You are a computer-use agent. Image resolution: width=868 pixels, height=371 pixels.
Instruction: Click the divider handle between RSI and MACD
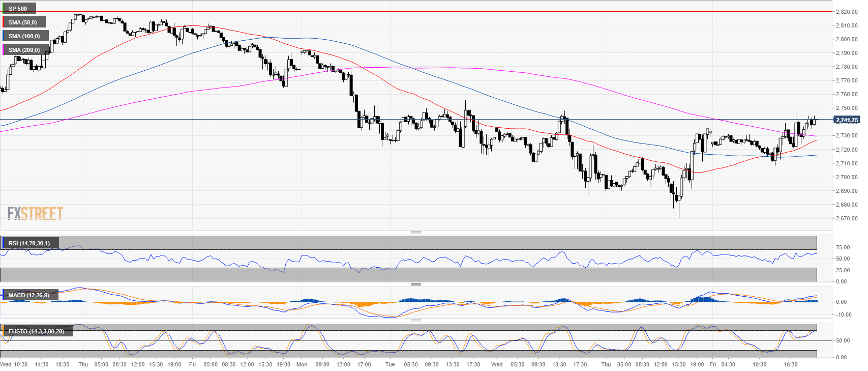point(415,284)
